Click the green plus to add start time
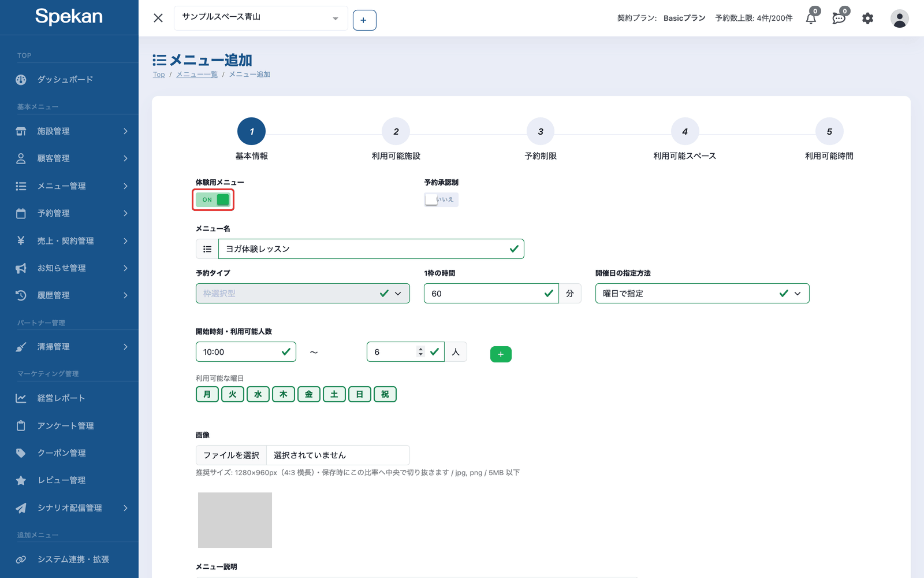The height and width of the screenshot is (578, 924). (x=501, y=354)
